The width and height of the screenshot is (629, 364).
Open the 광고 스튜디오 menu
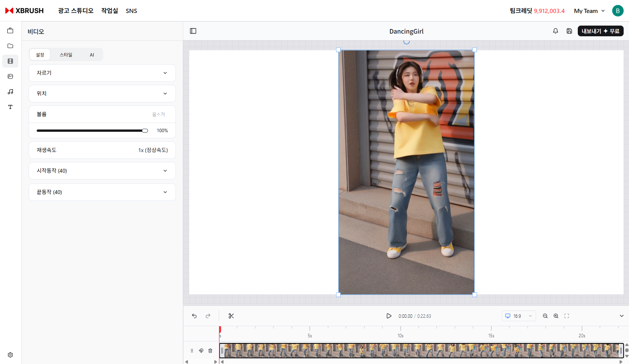[75, 11]
